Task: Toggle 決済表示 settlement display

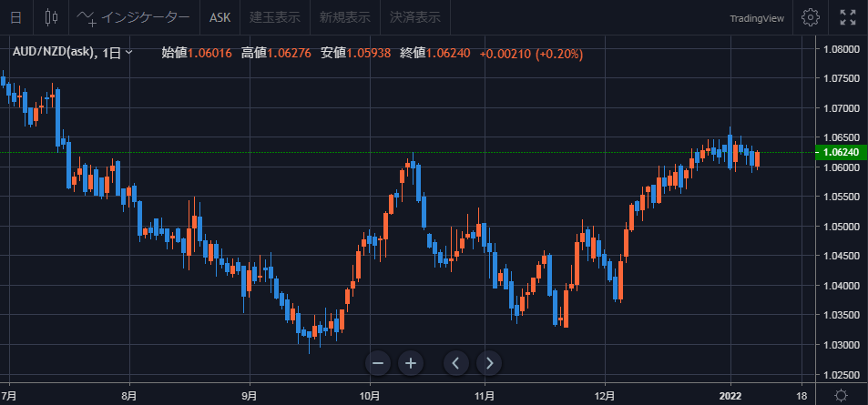Action: (415, 17)
